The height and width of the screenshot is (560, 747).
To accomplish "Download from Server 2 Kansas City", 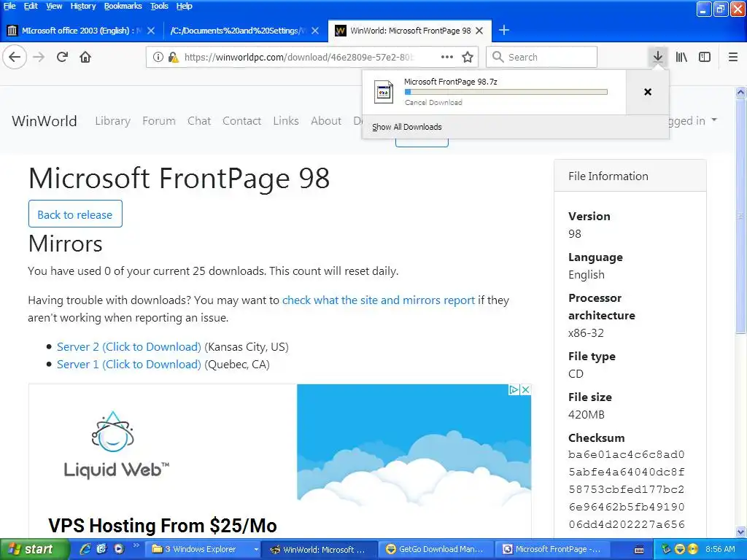I will pos(128,346).
